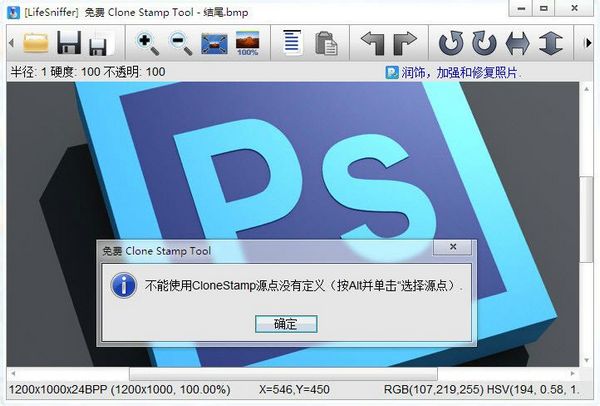Close the Clone Stamp Tool dialog

point(453,247)
